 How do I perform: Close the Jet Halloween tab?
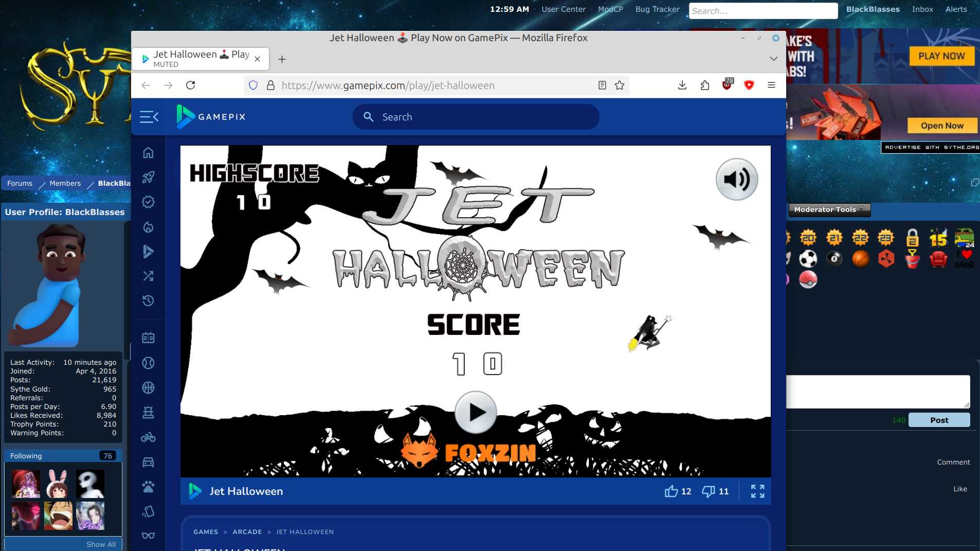click(258, 59)
